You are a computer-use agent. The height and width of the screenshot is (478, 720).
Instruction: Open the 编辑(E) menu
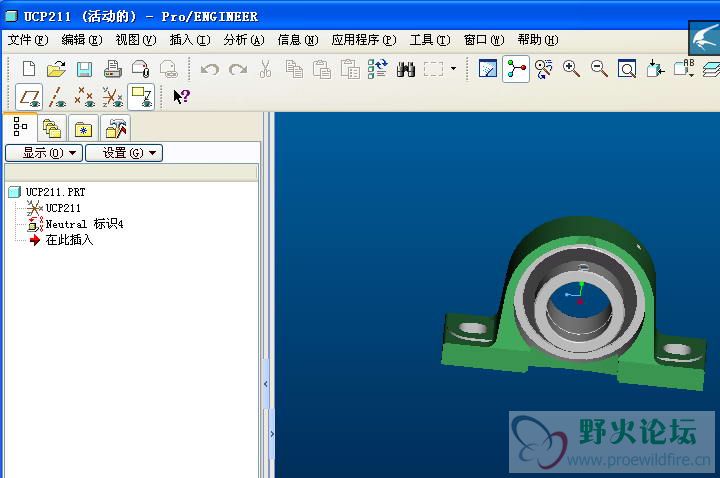pyautogui.click(x=82, y=40)
